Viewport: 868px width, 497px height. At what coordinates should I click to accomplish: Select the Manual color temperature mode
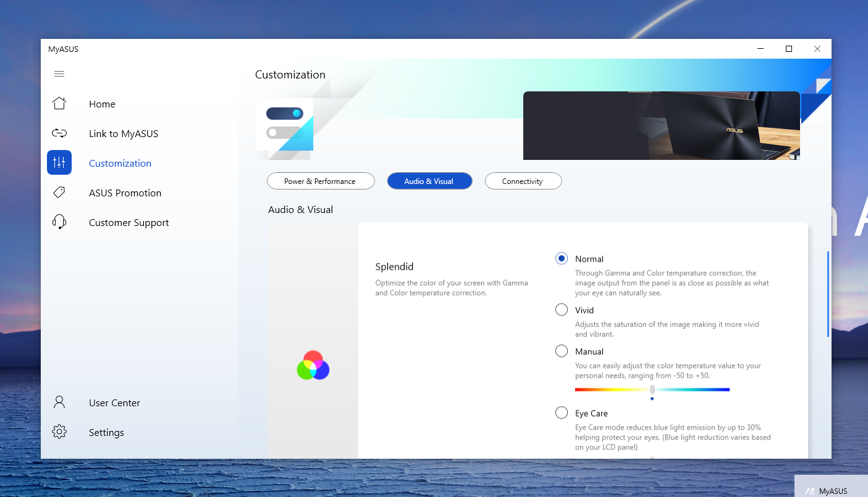(562, 351)
